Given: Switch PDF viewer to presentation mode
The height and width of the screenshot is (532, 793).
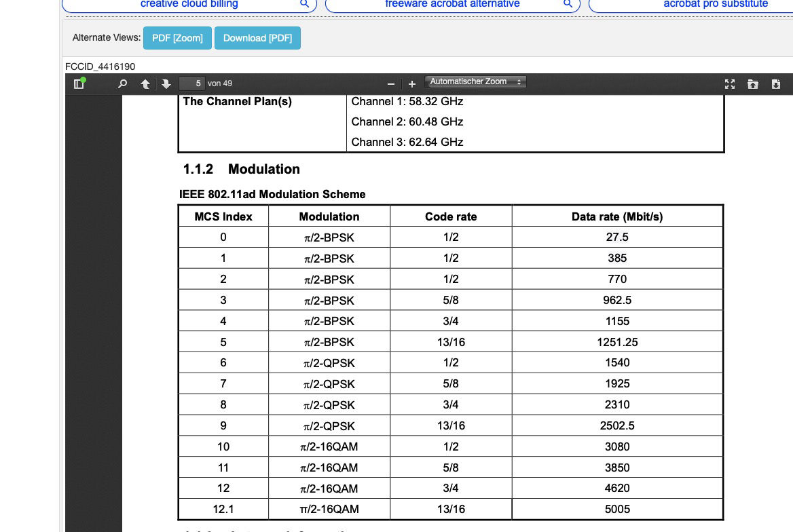Looking at the screenshot, I should 729,84.
